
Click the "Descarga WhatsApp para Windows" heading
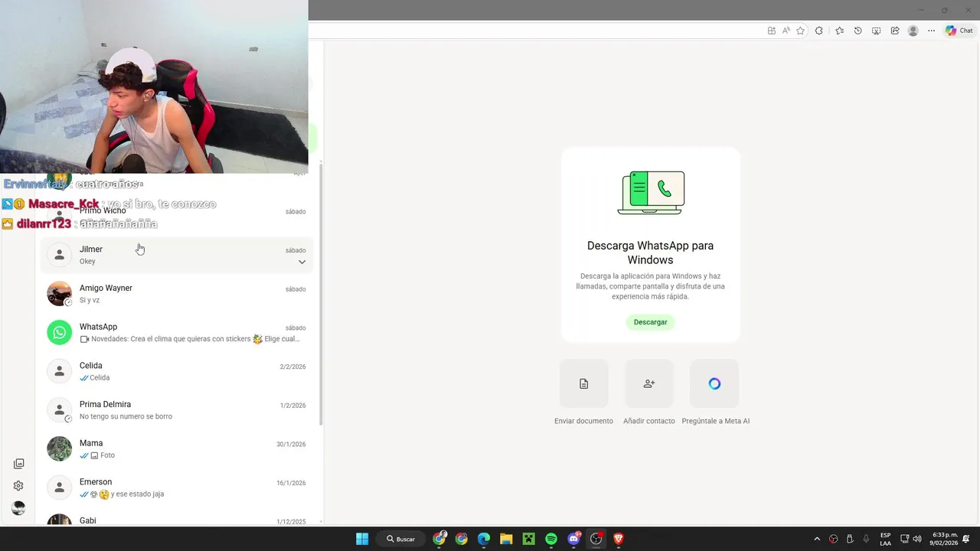pos(650,253)
